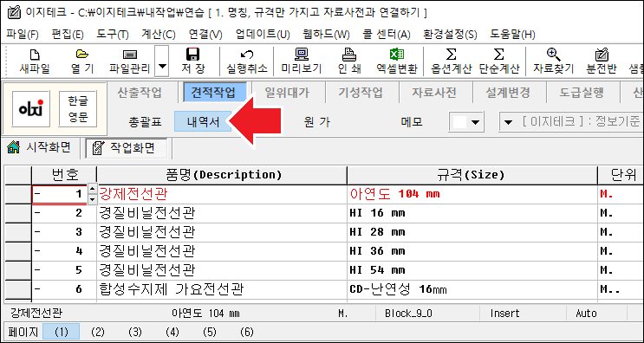Select 내역서 view
644x343 pixels.
(x=203, y=122)
